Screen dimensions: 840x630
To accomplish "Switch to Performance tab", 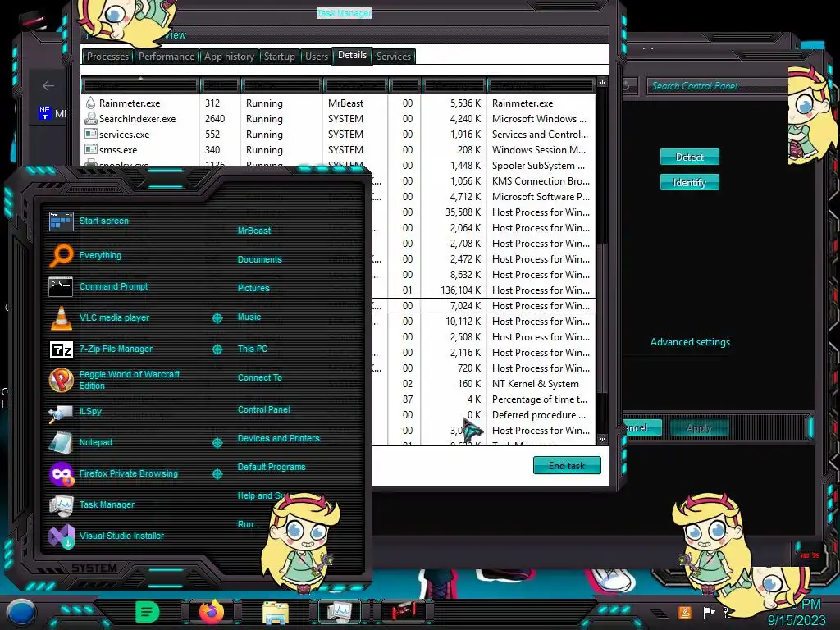I will pos(167,57).
